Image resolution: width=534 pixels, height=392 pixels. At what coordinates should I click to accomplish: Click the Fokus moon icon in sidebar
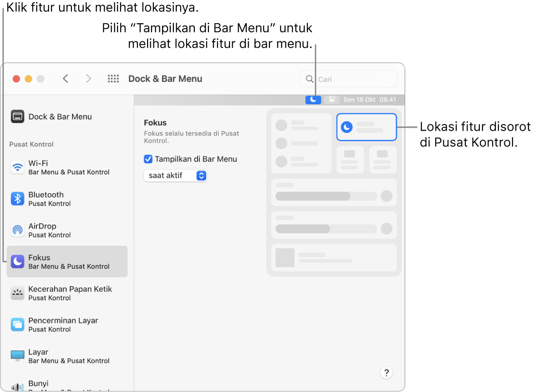17,261
